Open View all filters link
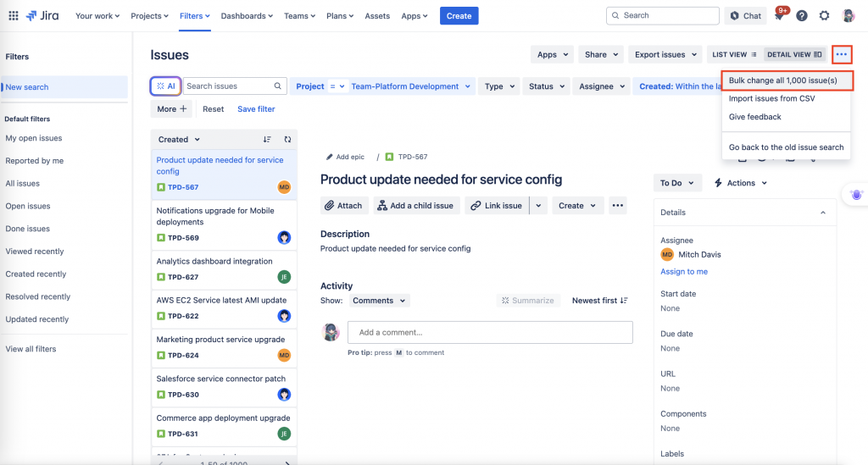This screenshot has width=868, height=465. point(31,349)
